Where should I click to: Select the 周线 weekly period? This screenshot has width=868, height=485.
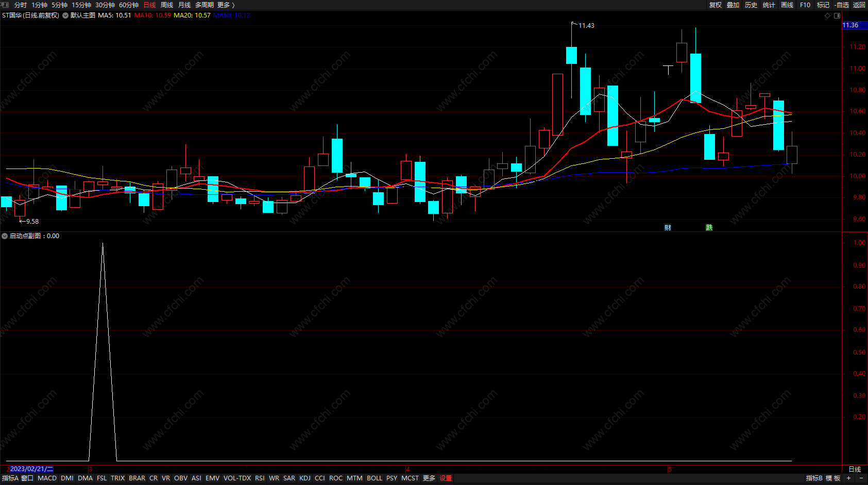pyautogui.click(x=167, y=5)
